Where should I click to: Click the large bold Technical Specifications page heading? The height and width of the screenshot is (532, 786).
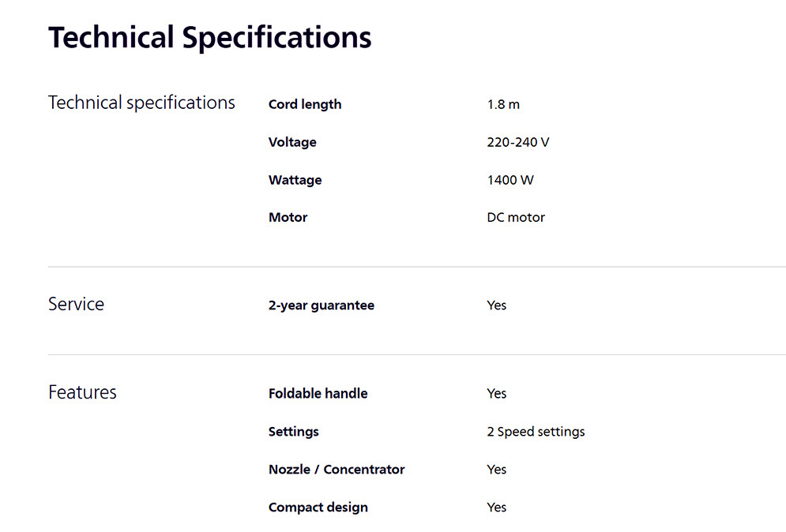[x=209, y=38]
